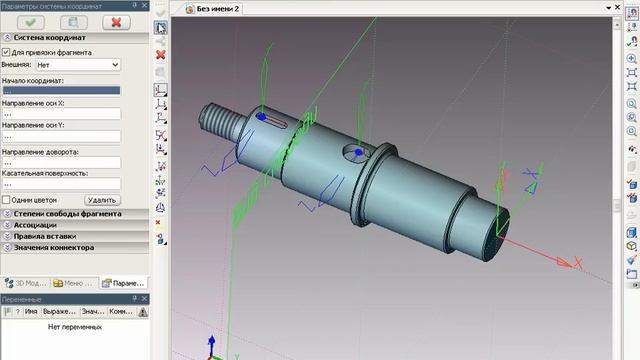Image resolution: width=640 pixels, height=360 pixels.
Task: Click the wireframe triangle automenu icon
Action: [160, 208]
